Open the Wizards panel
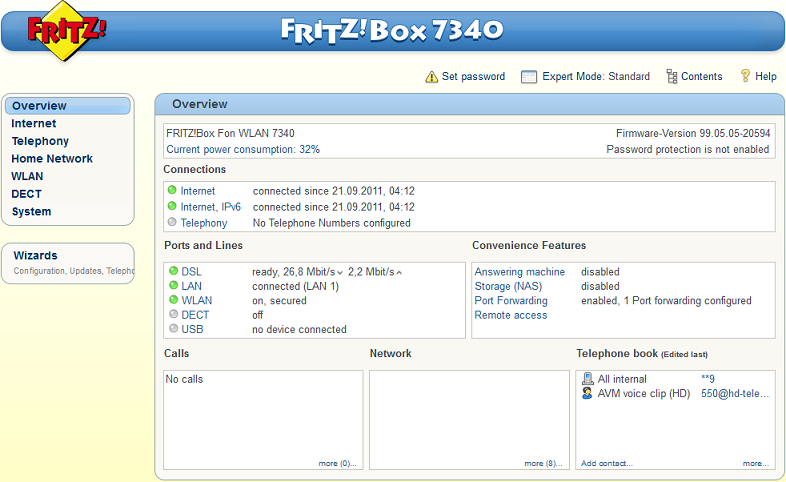Viewport: 786px width, 482px height. tap(68, 263)
